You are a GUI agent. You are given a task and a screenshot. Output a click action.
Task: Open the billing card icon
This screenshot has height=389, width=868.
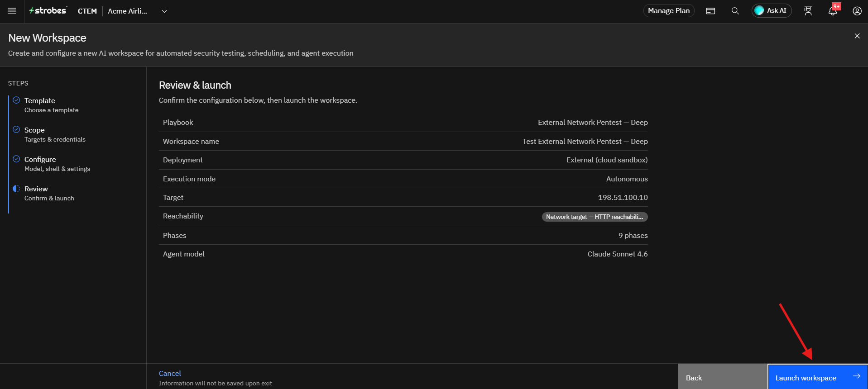click(710, 11)
